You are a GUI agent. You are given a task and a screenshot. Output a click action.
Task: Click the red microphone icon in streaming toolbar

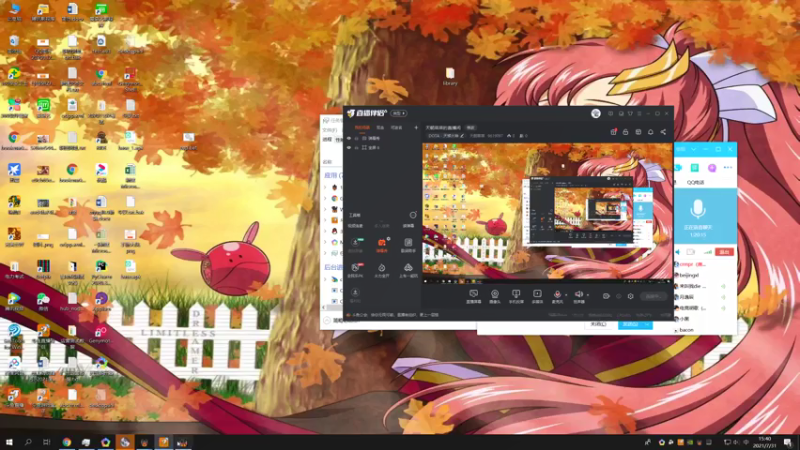(557, 294)
